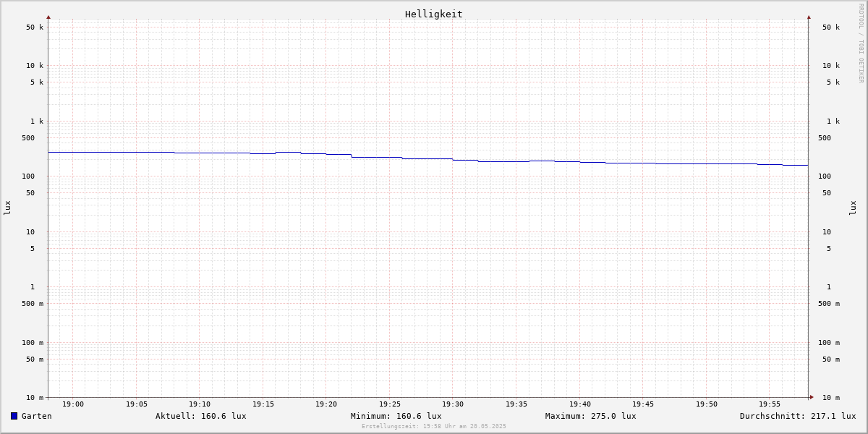
Task: Select the 'Maximum: 275.0 lux' value
Action: pyautogui.click(x=591, y=416)
